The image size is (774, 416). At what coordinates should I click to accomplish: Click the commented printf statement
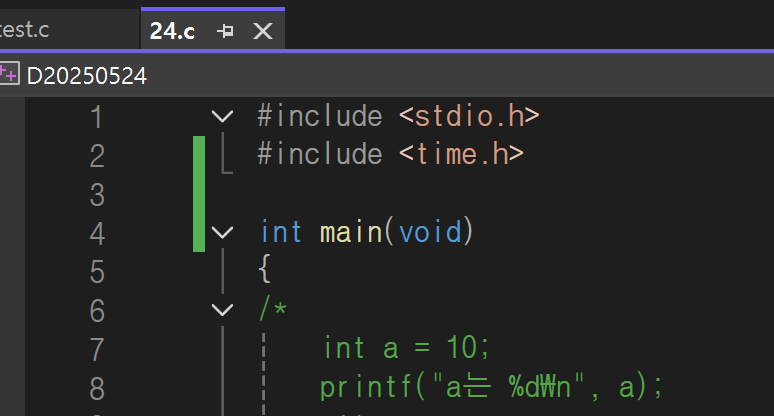492,387
